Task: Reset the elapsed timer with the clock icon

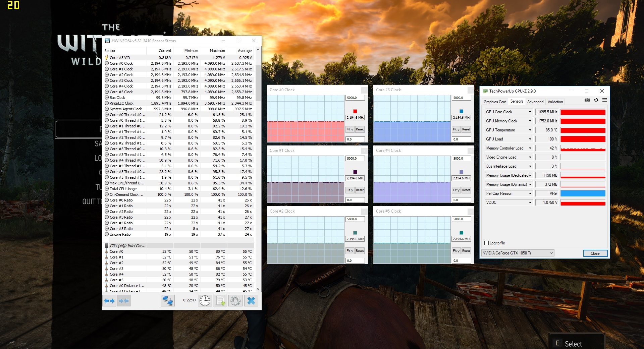Action: pyautogui.click(x=205, y=301)
